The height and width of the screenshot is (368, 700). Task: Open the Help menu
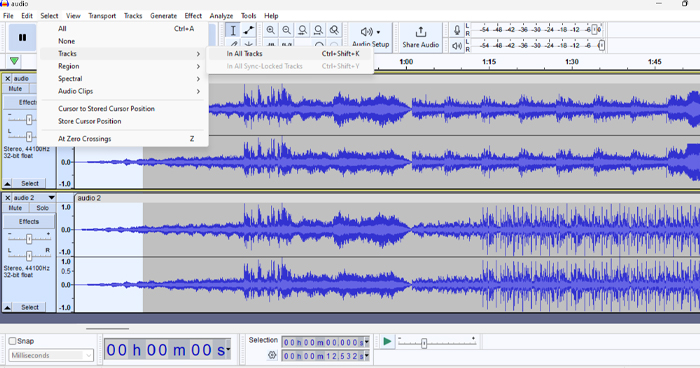coord(271,16)
